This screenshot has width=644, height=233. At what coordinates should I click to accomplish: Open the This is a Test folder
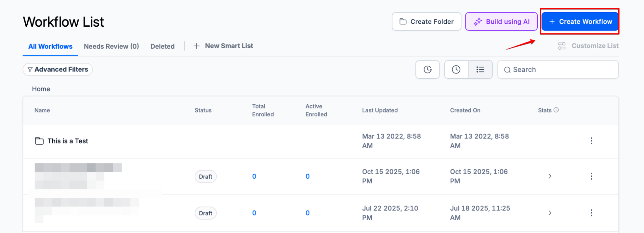click(x=68, y=141)
